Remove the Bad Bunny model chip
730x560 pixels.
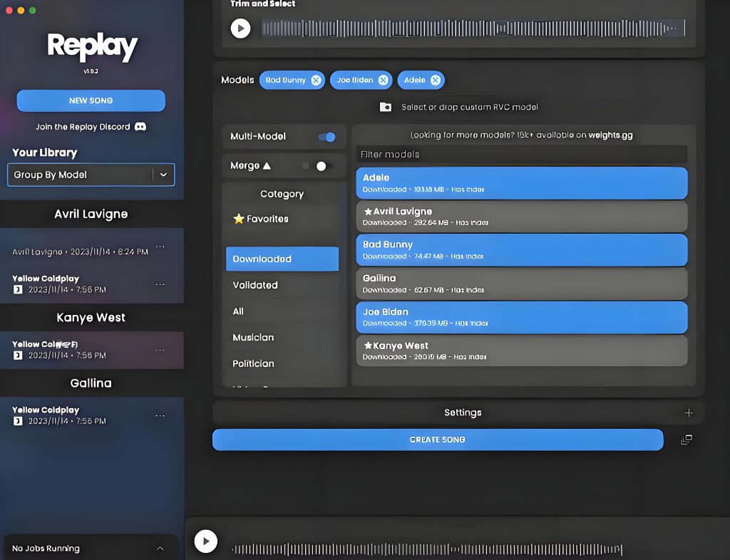coord(316,81)
